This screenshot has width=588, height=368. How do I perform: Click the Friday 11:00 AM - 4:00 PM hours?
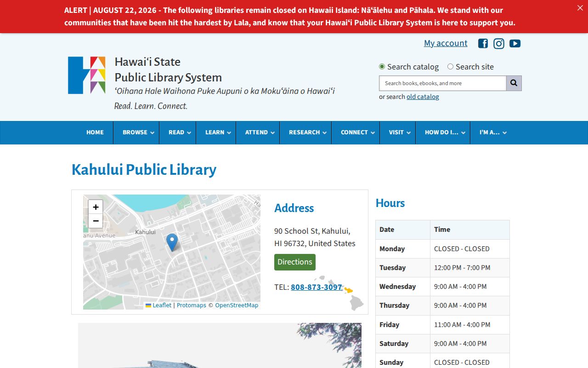(x=462, y=325)
